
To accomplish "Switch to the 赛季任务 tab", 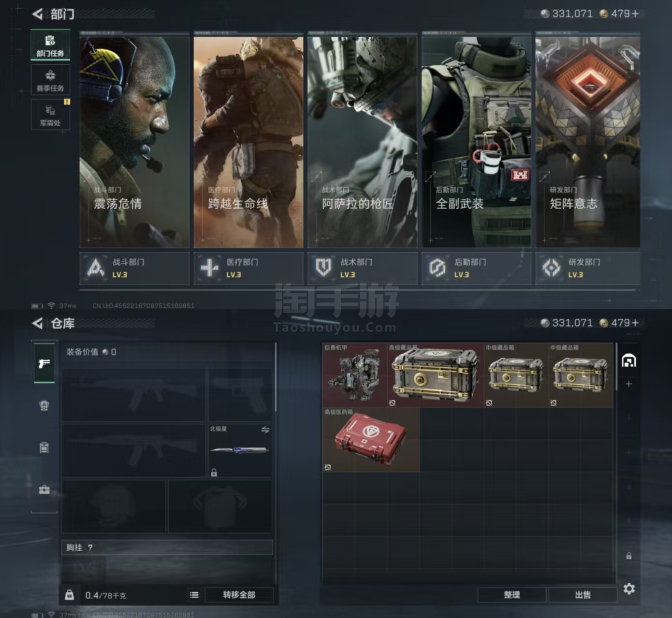I will point(50,80).
